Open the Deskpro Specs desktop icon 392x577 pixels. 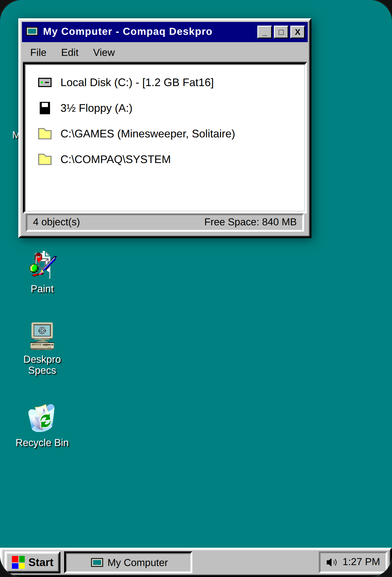coord(42,336)
